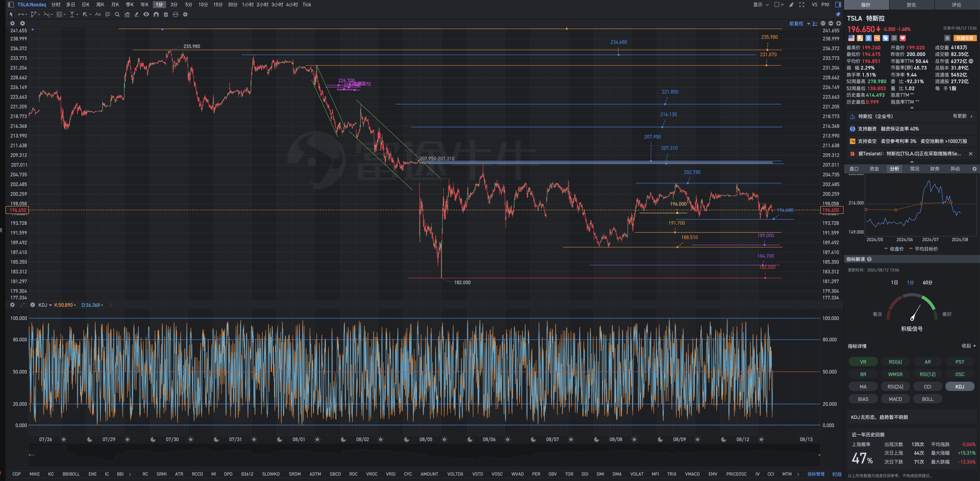Delete drawings with the trash icon
Viewport: 980px width, 481px height.
tap(166, 14)
